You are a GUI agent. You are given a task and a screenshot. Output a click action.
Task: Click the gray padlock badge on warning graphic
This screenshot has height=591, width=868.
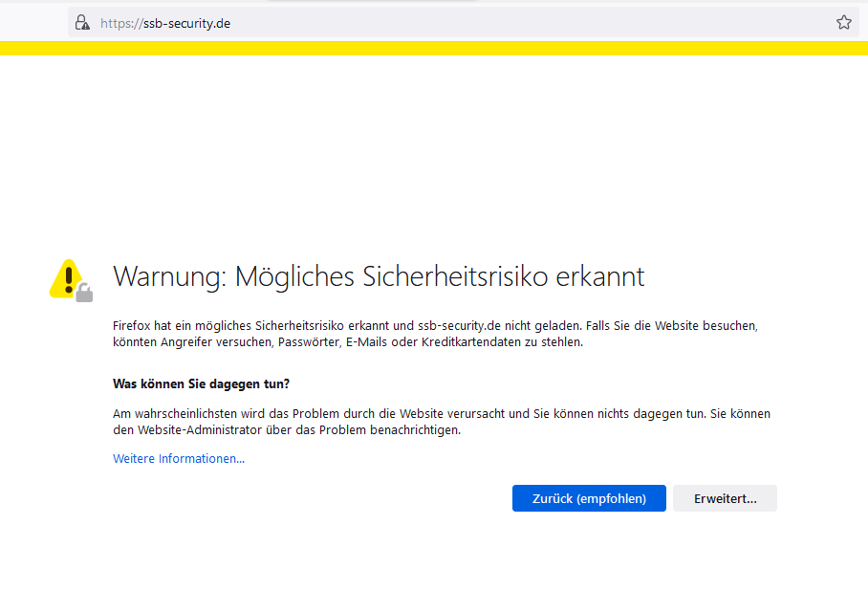tap(84, 293)
